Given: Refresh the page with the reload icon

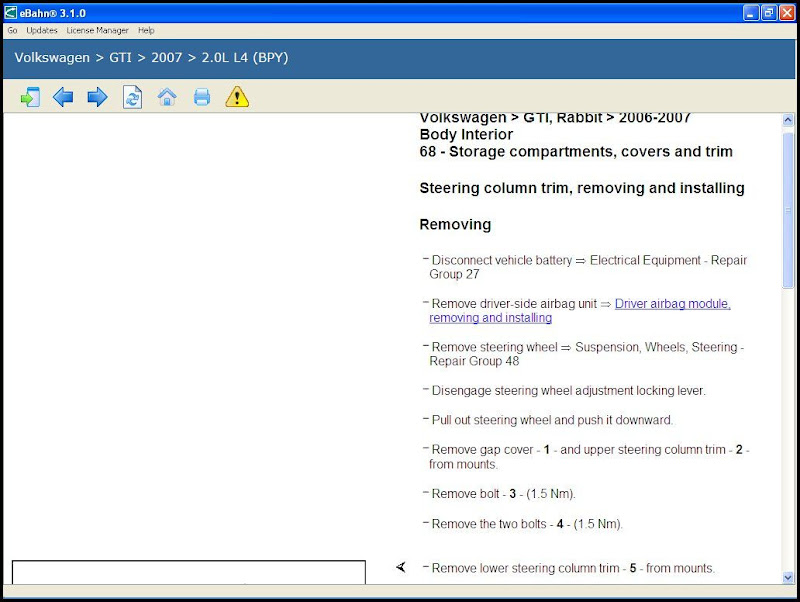Looking at the screenshot, I should pos(132,97).
